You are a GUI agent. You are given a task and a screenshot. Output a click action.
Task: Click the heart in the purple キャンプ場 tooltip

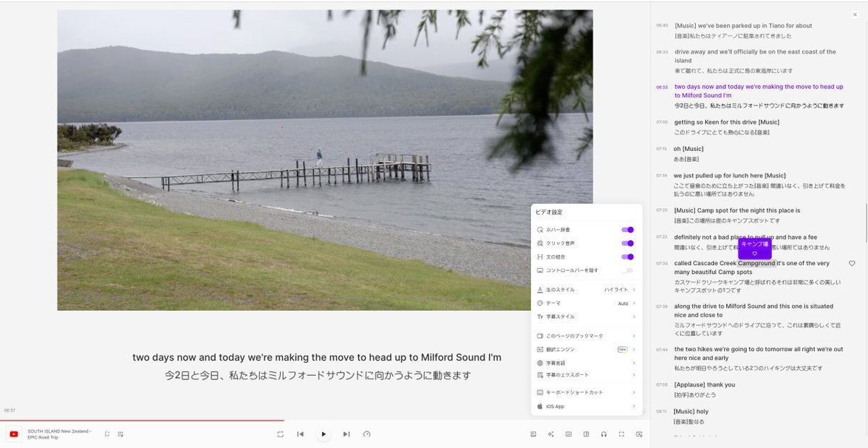(754, 254)
